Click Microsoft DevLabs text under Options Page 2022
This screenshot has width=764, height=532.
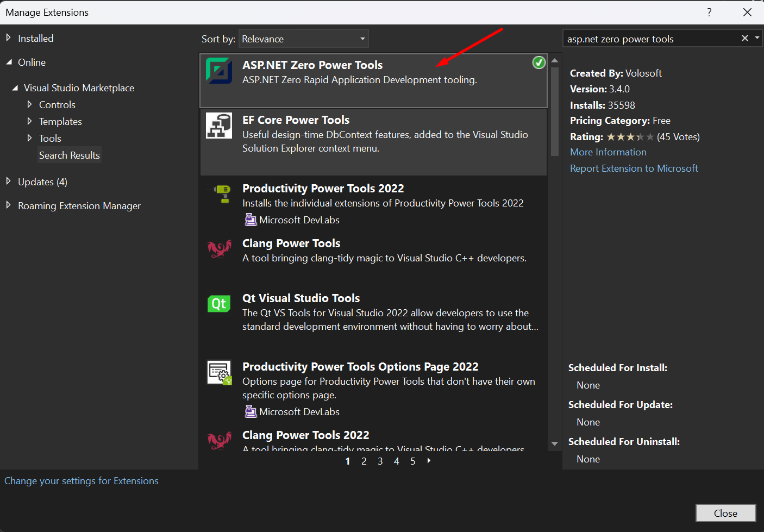pyautogui.click(x=299, y=412)
